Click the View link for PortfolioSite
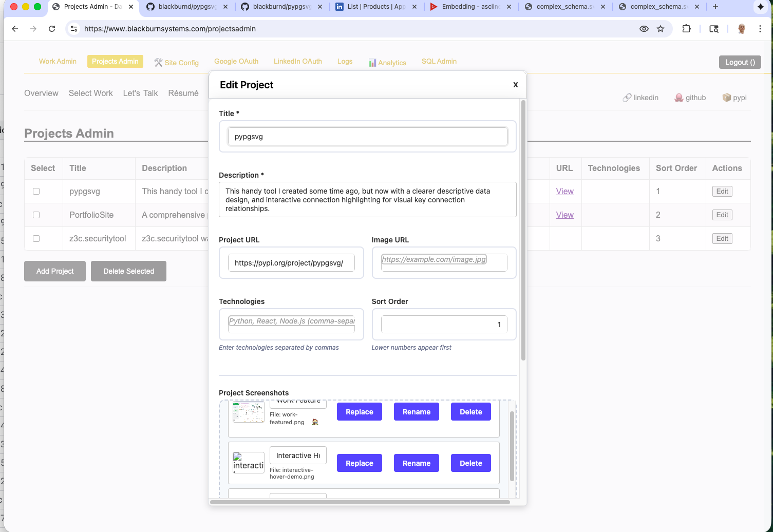Screen dimensions: 773x532 564,215
